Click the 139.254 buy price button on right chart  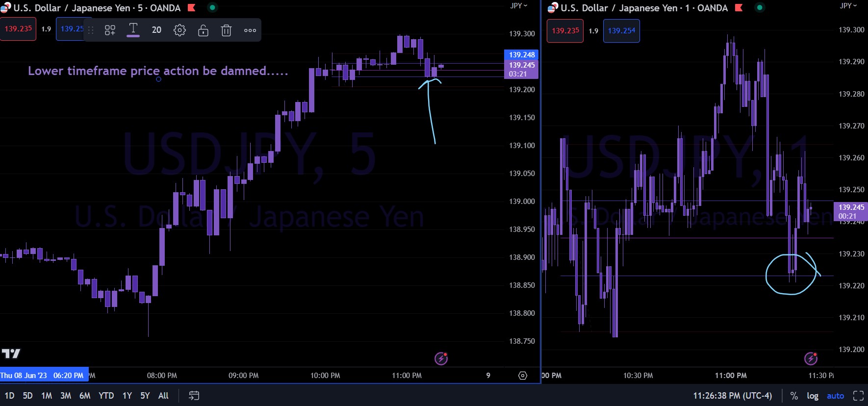(621, 30)
